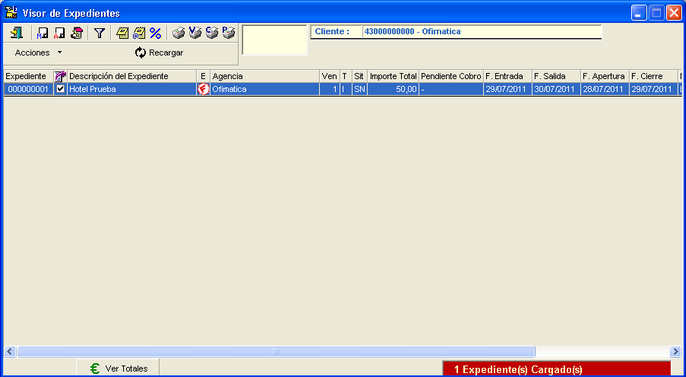Click the horizontal scrollbar right arrow
The width and height of the screenshot is (686, 377).
pyautogui.click(x=675, y=351)
